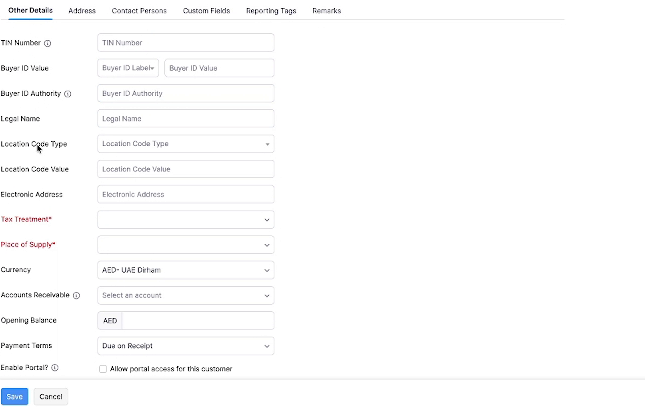The width and height of the screenshot is (645, 413).
Task: Focus the Electronic Address input field
Action: [186, 194]
